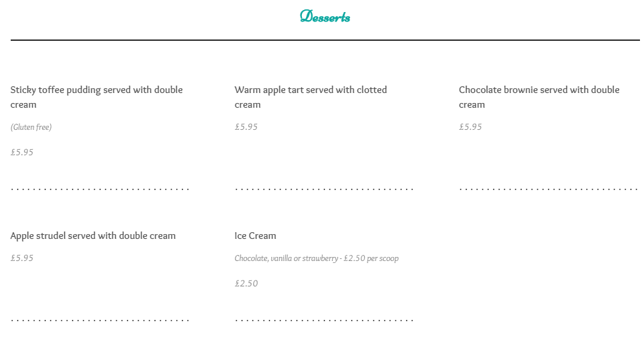Select Chocolate brownie item title
This screenshot has height=350, width=644.
[x=539, y=97]
